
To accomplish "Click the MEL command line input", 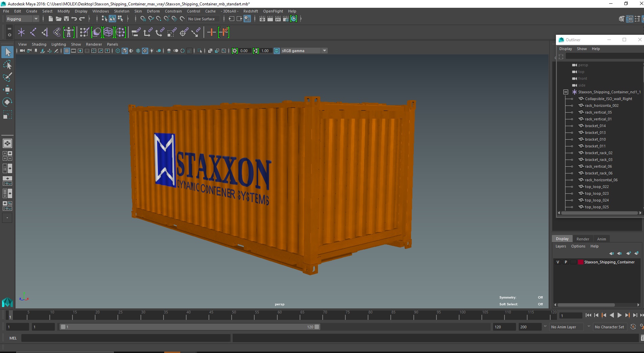I will [126, 338].
